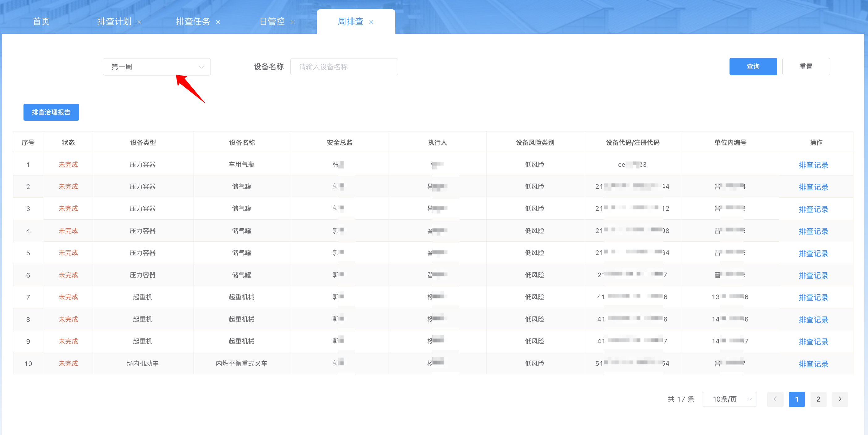Click the previous page arrow
The width and height of the screenshot is (868, 435).
tap(775, 399)
